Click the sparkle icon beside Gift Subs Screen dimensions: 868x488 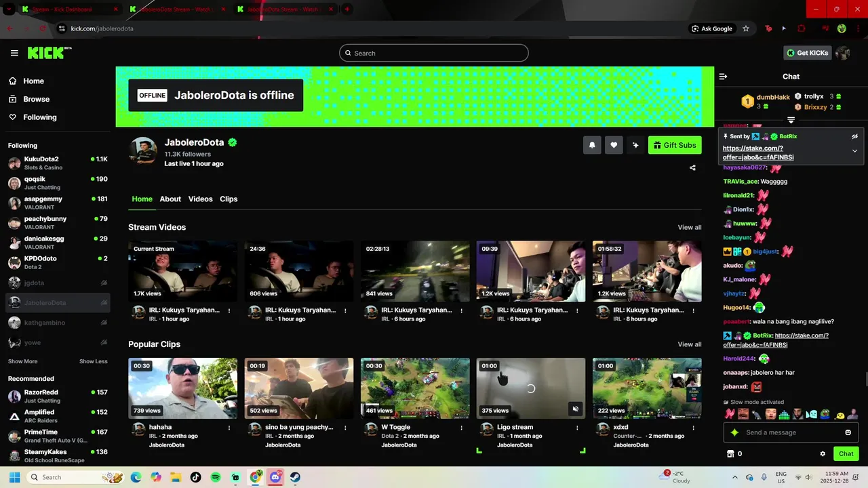click(635, 145)
